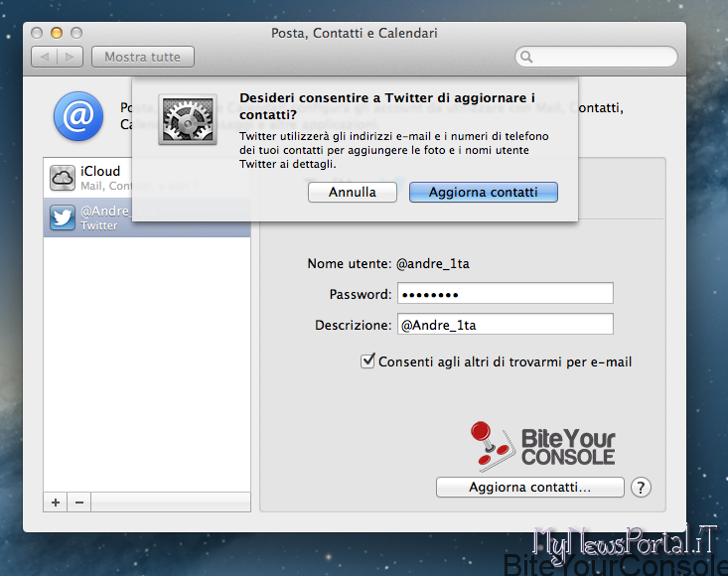The height and width of the screenshot is (576, 728).
Task: Click the Nome utente value @andre_1ta
Action: [x=433, y=263]
